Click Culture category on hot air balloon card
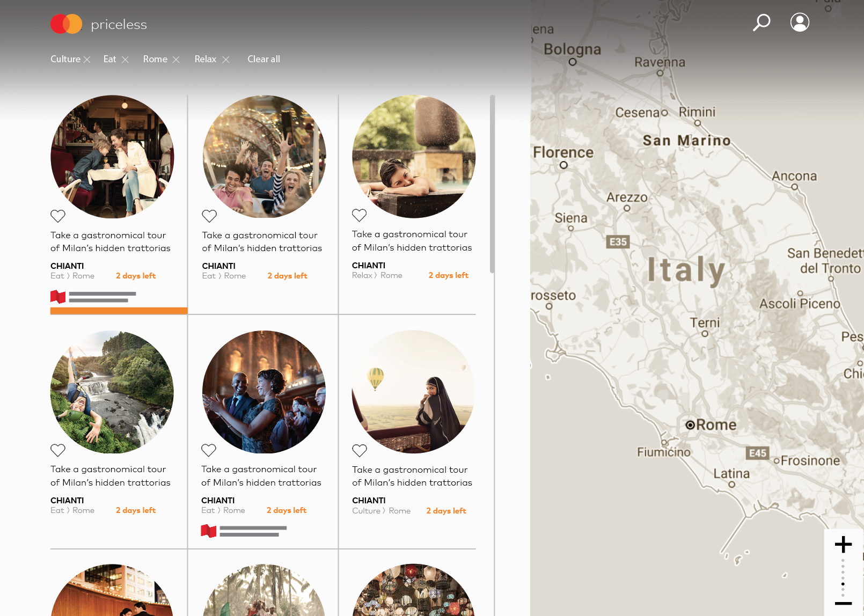 pyautogui.click(x=366, y=511)
